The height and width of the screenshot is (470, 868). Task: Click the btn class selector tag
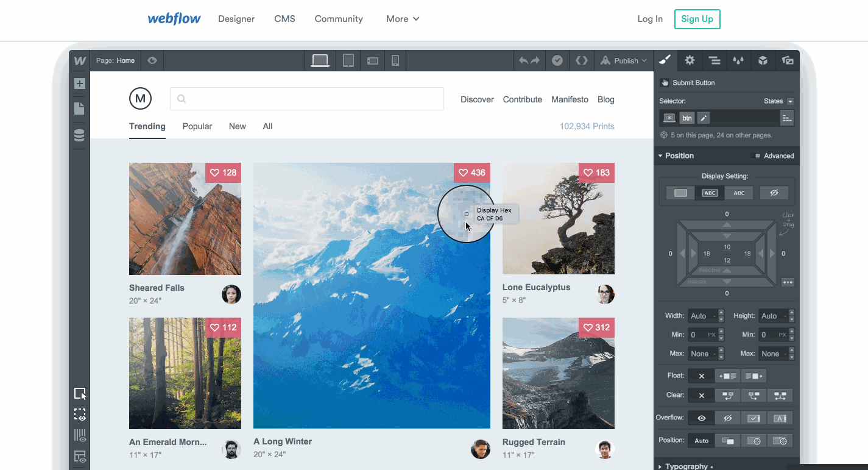click(x=687, y=118)
